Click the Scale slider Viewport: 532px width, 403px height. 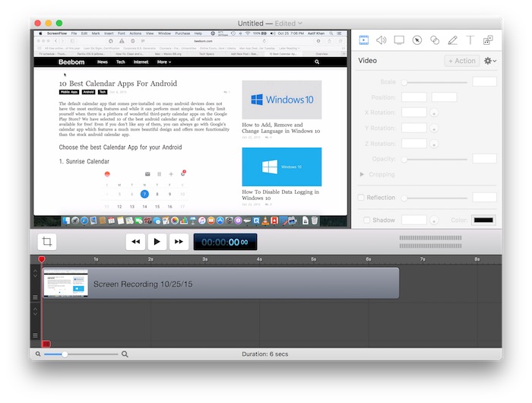tap(434, 82)
